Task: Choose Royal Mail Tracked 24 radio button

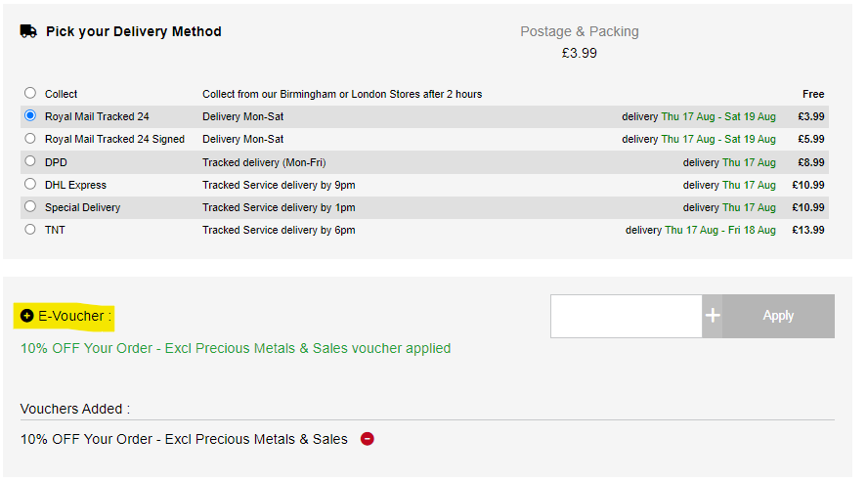Action: [x=30, y=116]
